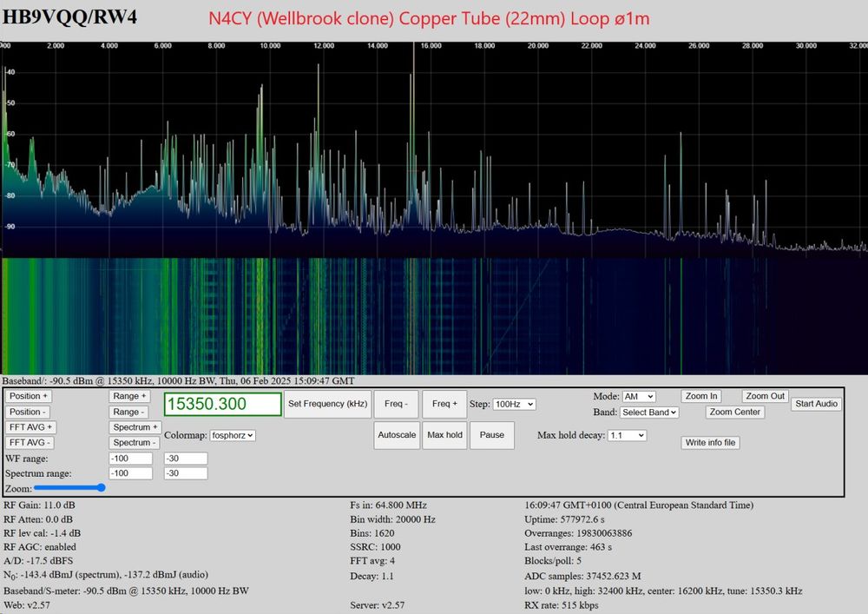
Task: Click the WF range minimum field (-100)
Action: (131, 459)
